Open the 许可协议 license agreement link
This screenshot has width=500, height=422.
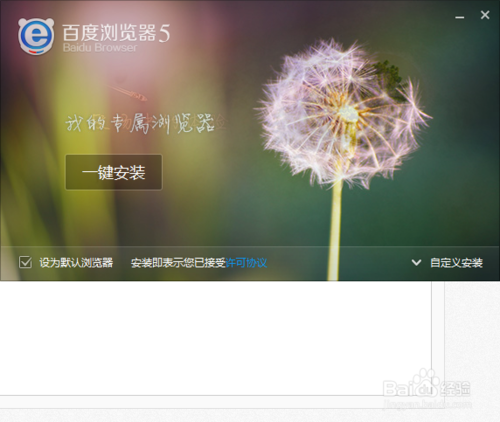tap(246, 263)
